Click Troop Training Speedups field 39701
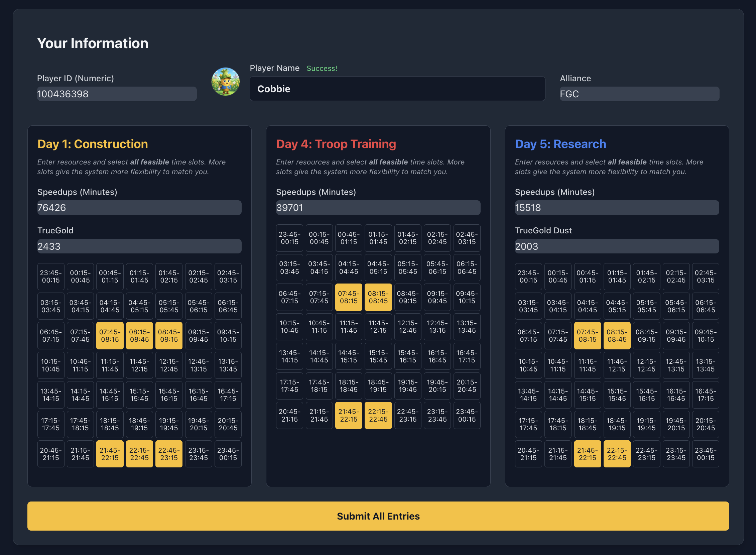Image resolution: width=756 pixels, height=555 pixels. (x=378, y=208)
